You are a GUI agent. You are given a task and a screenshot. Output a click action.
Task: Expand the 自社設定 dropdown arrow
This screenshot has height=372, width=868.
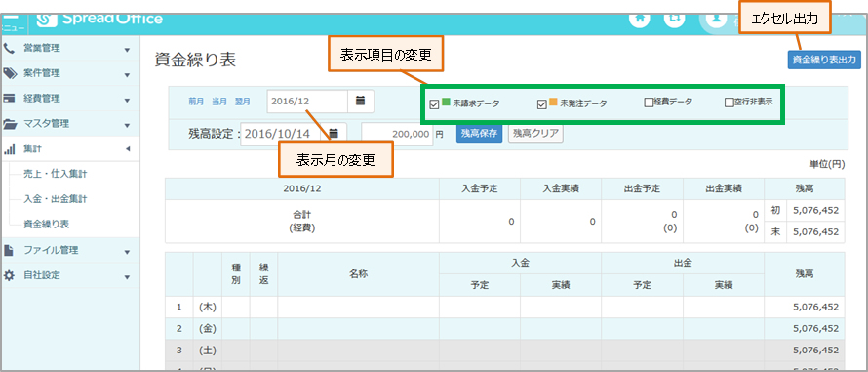[x=128, y=277]
